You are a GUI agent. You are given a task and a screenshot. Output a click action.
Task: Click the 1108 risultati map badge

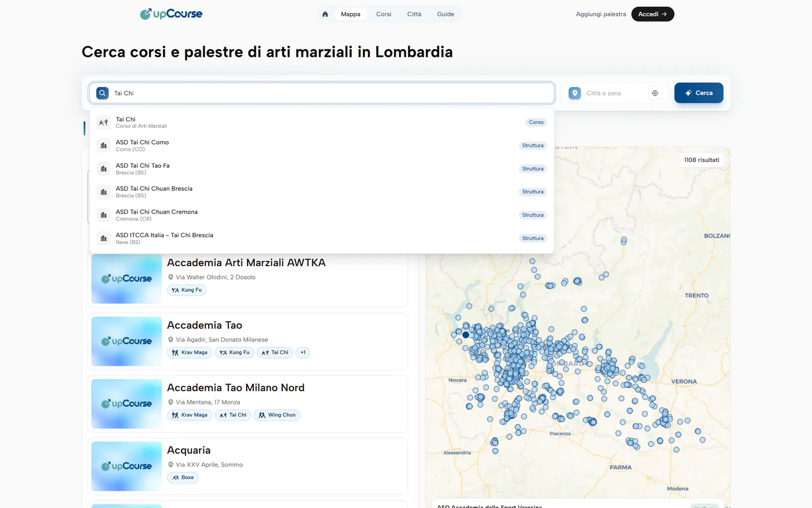701,160
